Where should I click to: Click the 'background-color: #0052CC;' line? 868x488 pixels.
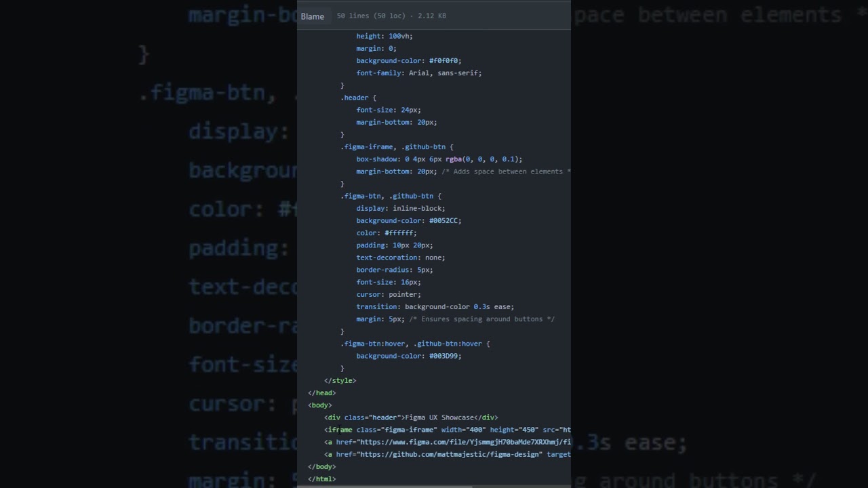pyautogui.click(x=409, y=220)
